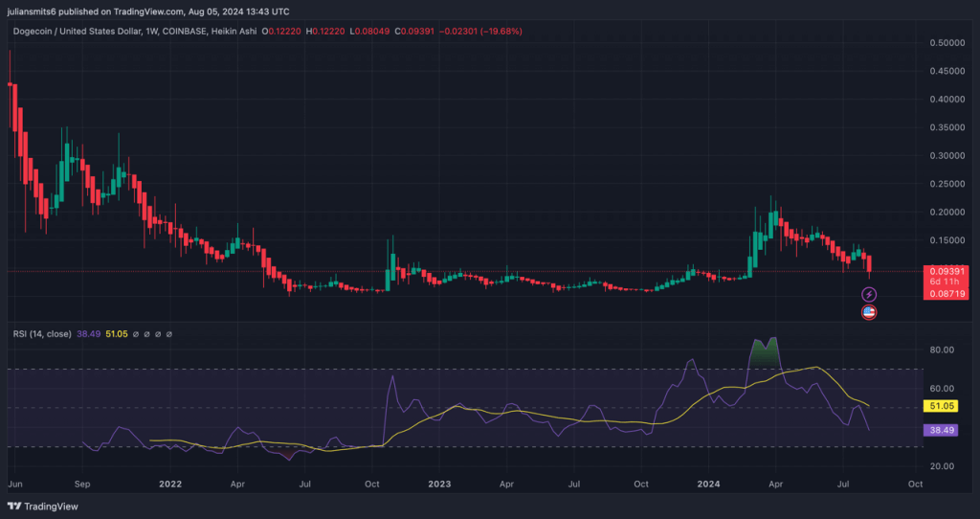
Task: Open the US flag economic event marker
Action: tap(869, 311)
